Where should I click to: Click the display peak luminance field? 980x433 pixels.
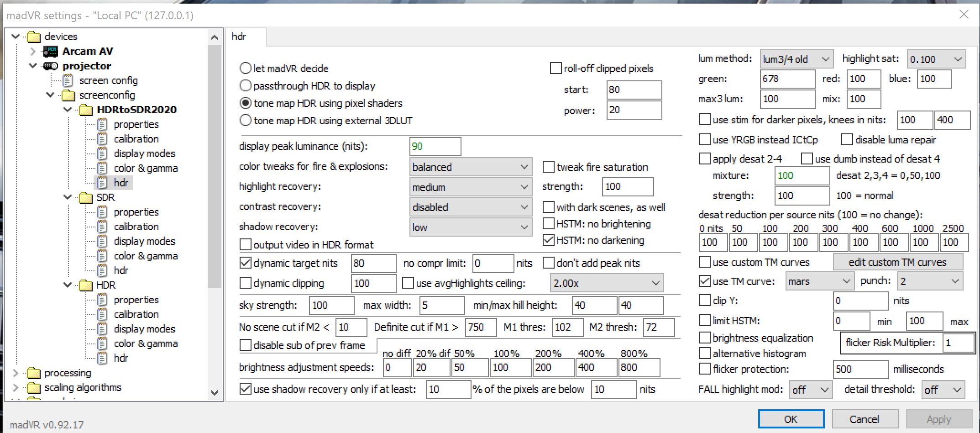(435, 147)
